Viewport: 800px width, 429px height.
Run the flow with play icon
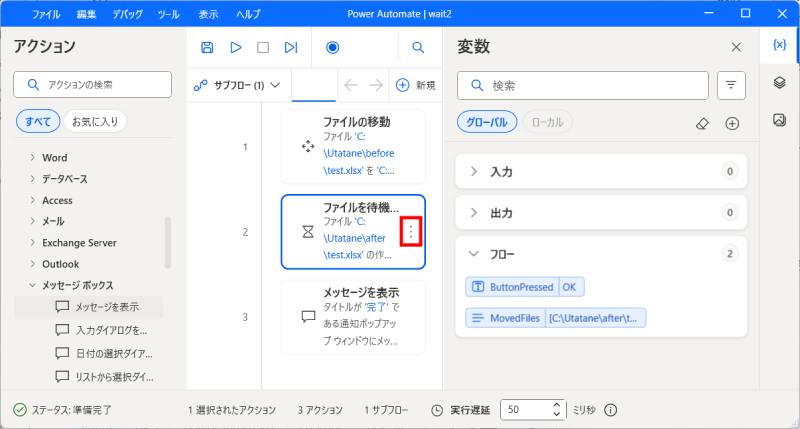click(236, 47)
